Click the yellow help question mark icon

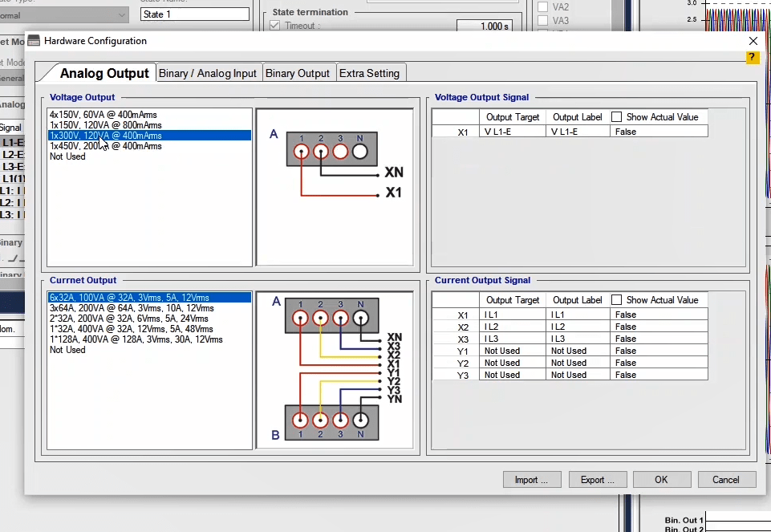[x=752, y=58]
